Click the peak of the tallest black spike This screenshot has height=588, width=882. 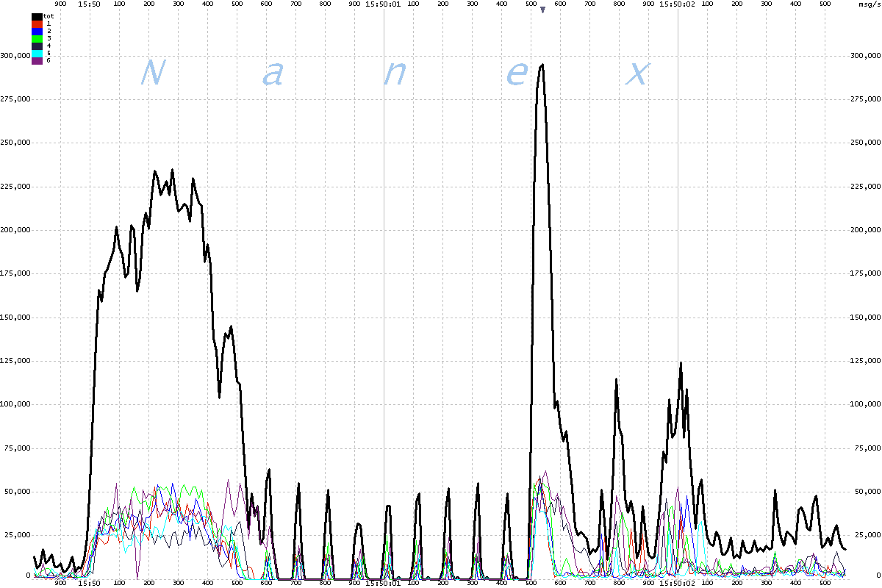[542, 65]
